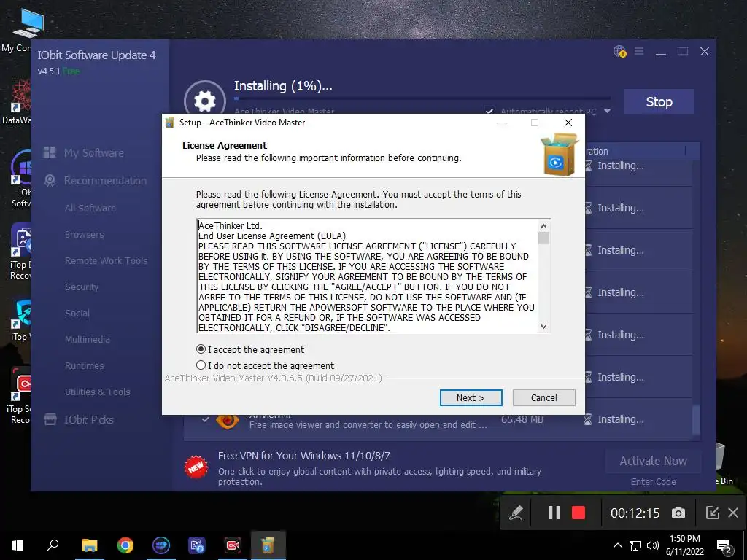This screenshot has height=560, width=747.
Task: Click the iTop Screen Recorder taskbar icon
Action: (x=233, y=545)
